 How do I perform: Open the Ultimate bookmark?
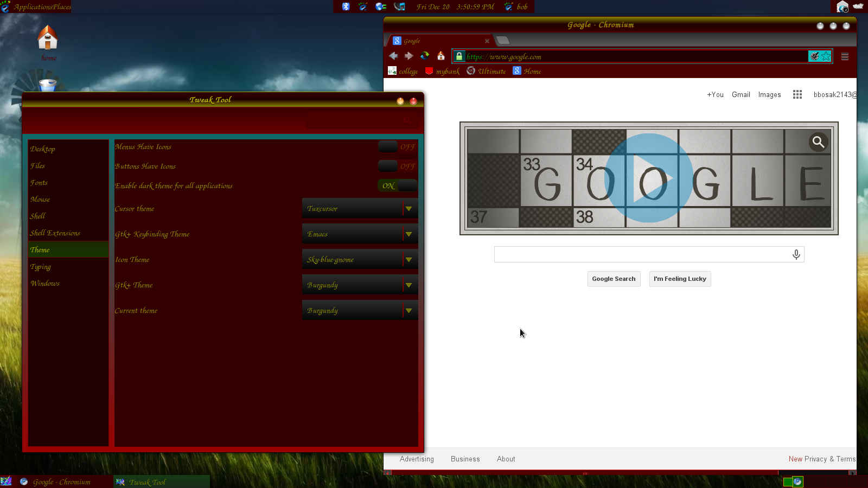(486, 71)
